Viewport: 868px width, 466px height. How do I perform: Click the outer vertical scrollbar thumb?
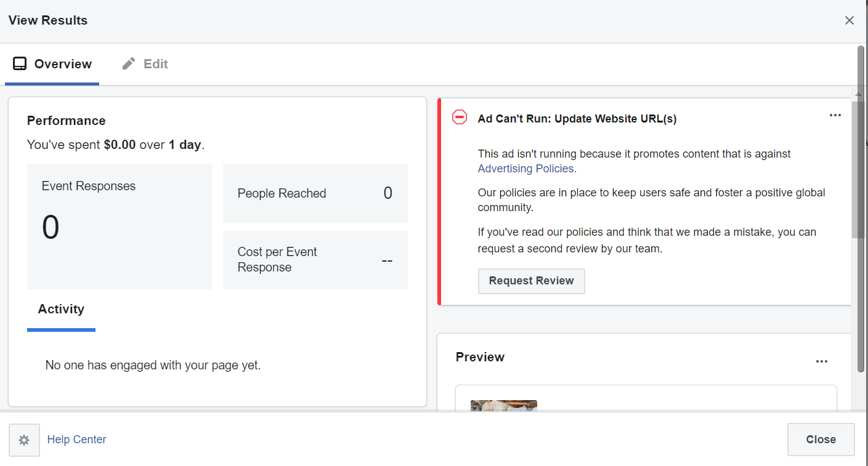[861, 209]
